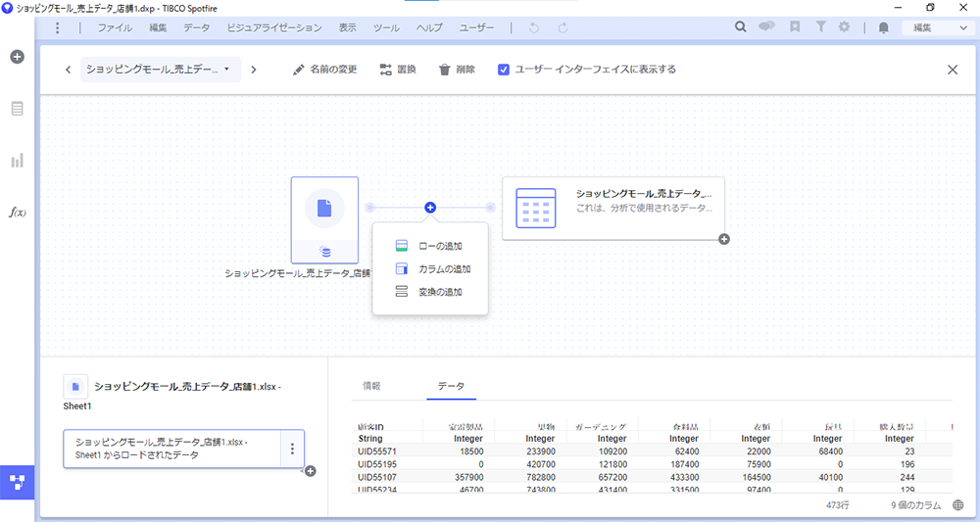The height and width of the screenshot is (522, 980).
Task: Click the String type header under 顧客ID
Action: 370,439
